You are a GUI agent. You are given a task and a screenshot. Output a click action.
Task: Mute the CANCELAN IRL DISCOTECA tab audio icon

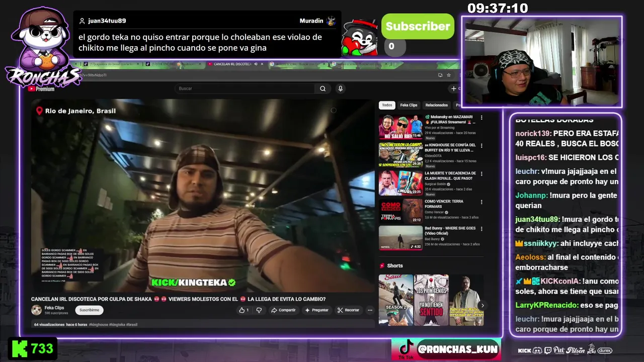[256, 64]
